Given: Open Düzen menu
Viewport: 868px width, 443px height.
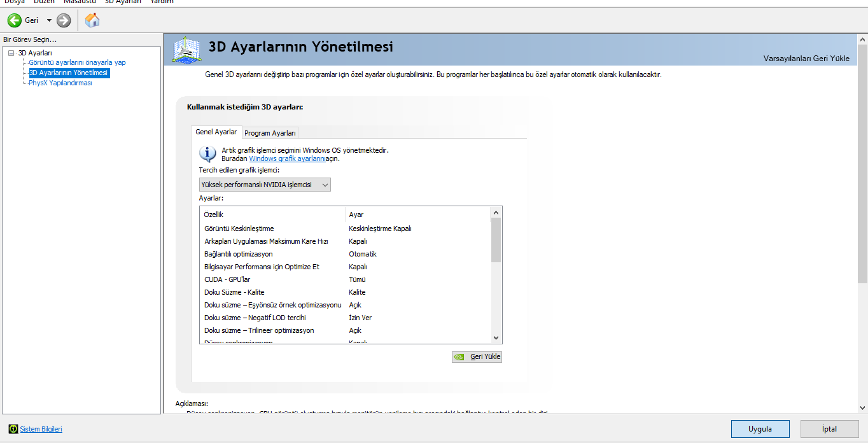Looking at the screenshot, I should 44,1.
